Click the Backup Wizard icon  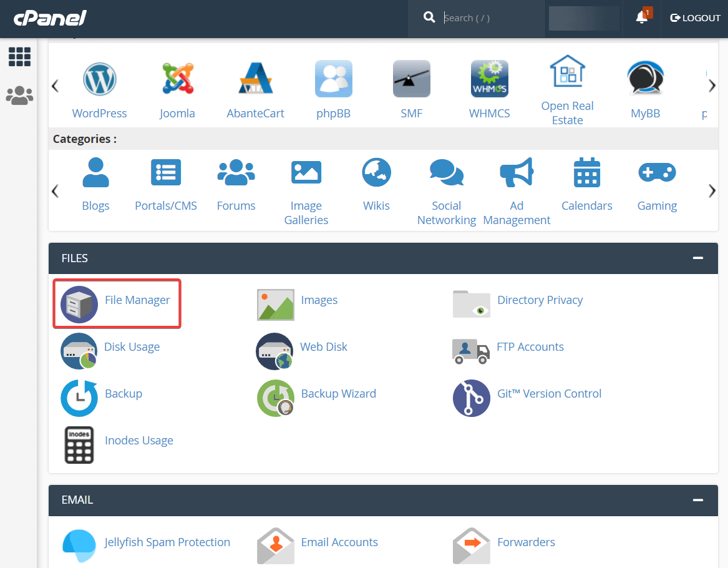pyautogui.click(x=276, y=398)
